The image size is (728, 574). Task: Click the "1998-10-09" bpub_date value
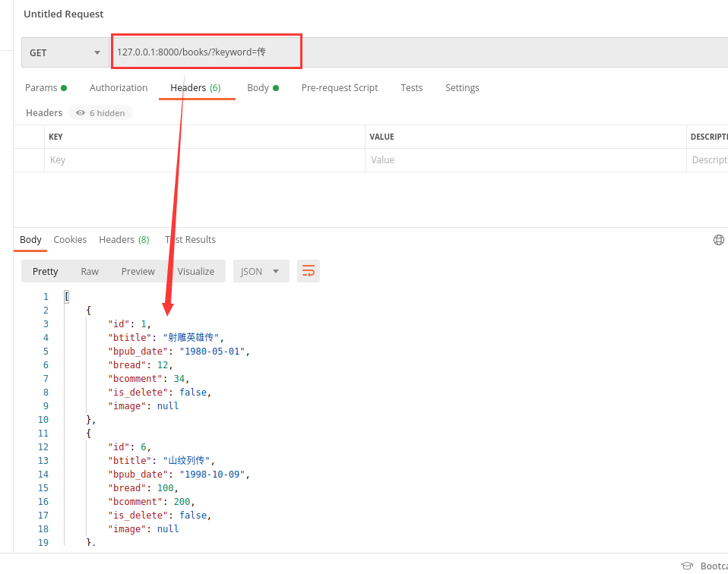point(212,475)
